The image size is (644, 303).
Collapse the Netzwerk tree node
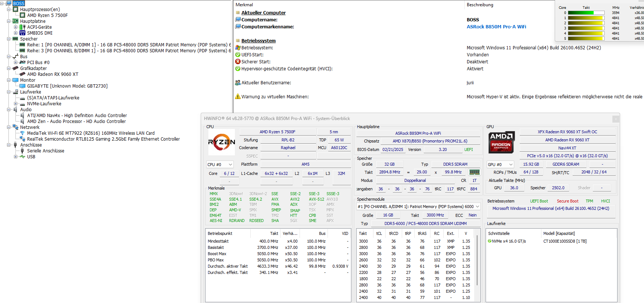8,127
